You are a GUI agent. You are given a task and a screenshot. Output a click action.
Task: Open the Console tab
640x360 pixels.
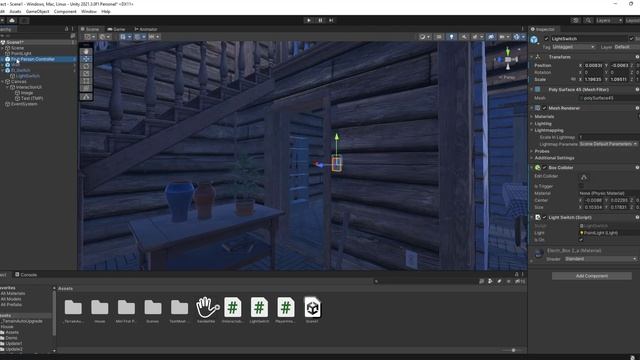26,275
